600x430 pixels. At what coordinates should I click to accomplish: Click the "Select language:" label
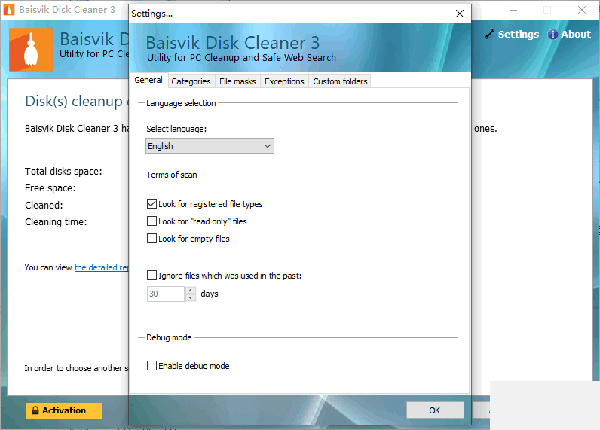[176, 129]
